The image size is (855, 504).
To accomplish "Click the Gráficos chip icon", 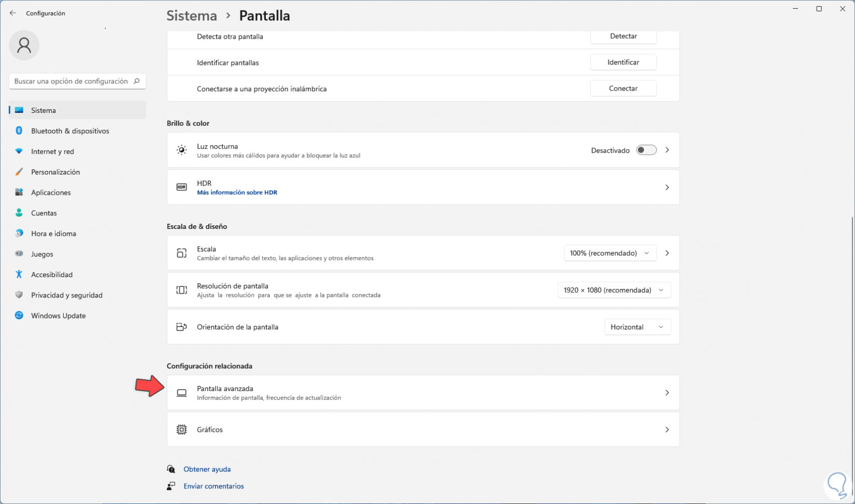I will [181, 429].
